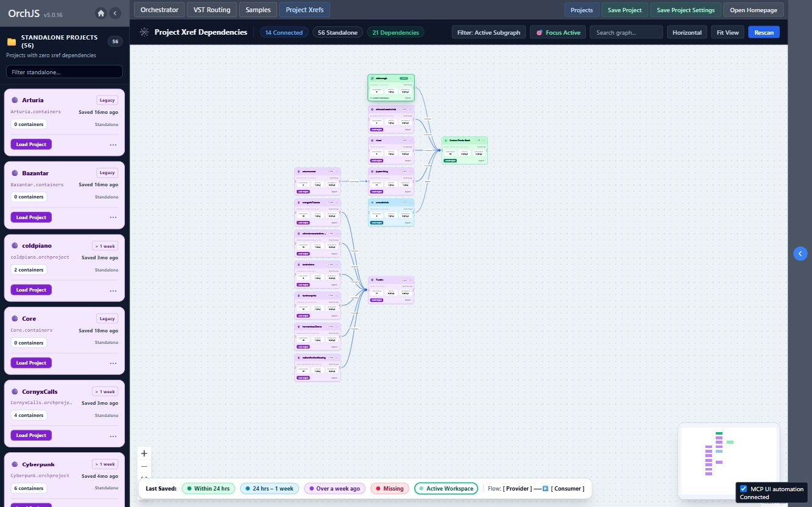This screenshot has height=507, width=812.
Task: Click the 56 count badge in sidebar header
Action: click(x=115, y=41)
